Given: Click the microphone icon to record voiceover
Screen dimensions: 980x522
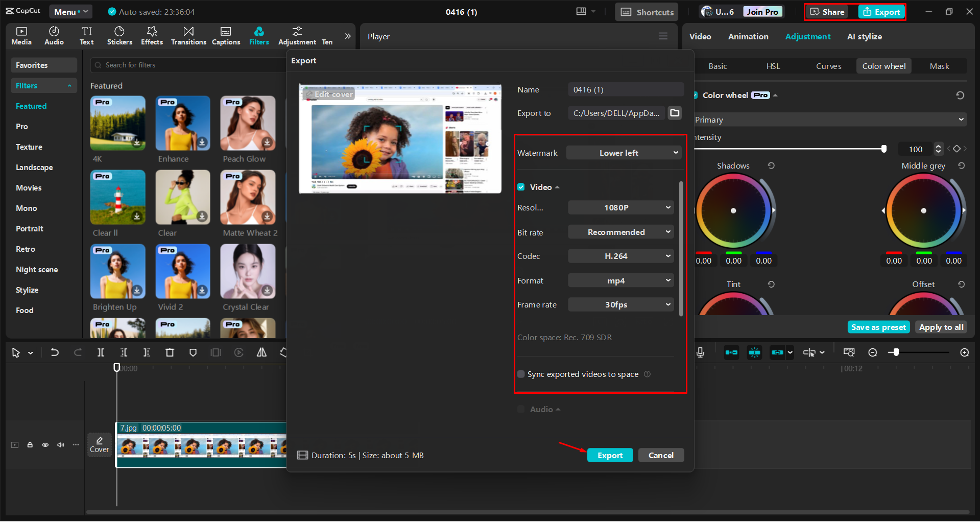Looking at the screenshot, I should pyautogui.click(x=700, y=352).
